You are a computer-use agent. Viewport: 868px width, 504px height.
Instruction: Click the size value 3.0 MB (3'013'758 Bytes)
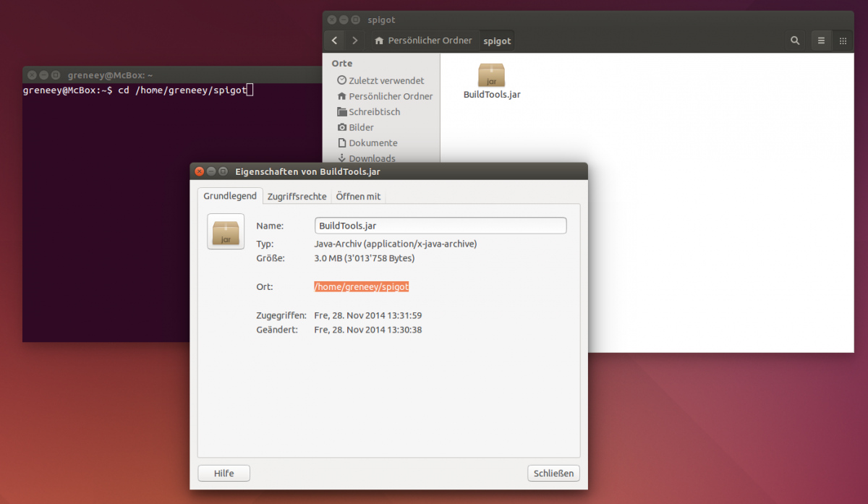coord(365,258)
